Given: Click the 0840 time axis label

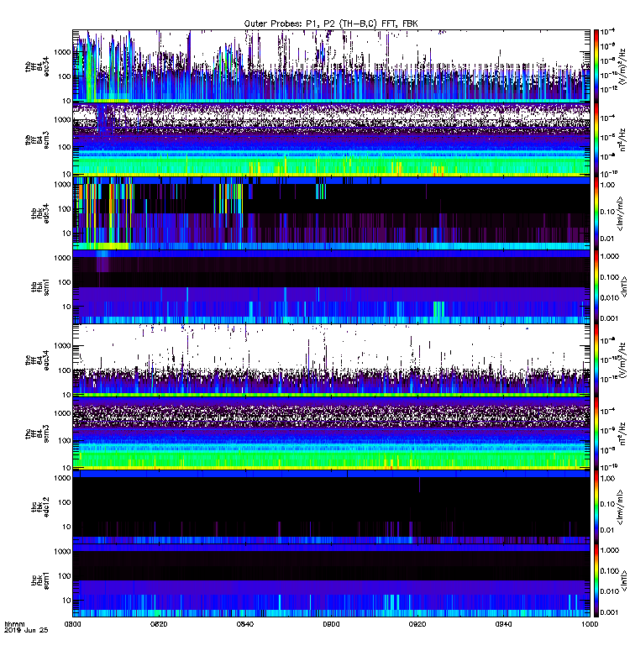Looking at the screenshot, I should (x=244, y=624).
